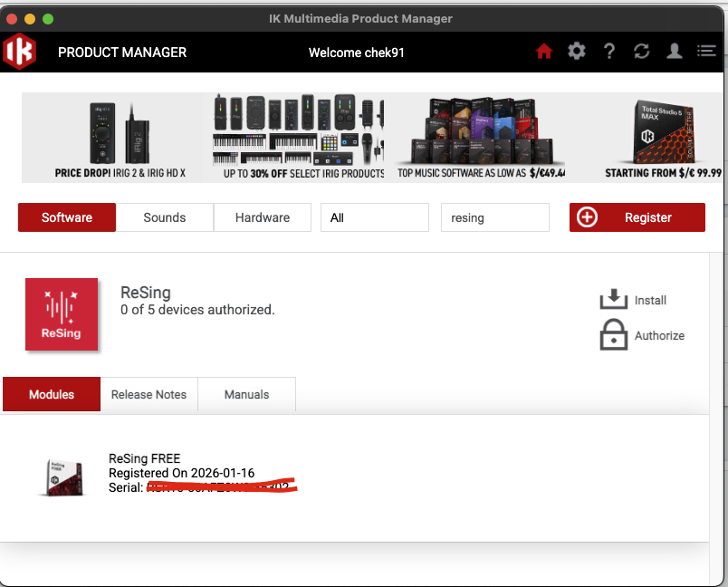The width and height of the screenshot is (728, 587).
Task: Click the Register button label
Action: pos(647,217)
